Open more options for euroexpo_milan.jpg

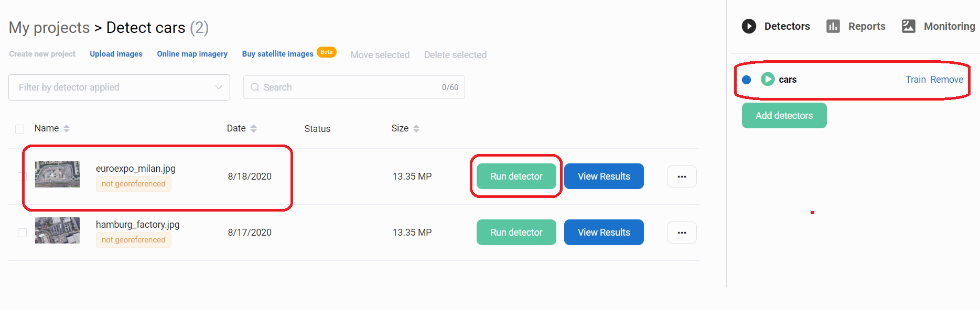coord(682,176)
